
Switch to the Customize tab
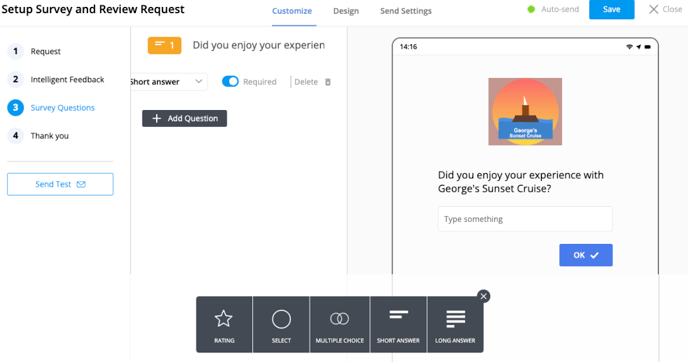point(292,11)
